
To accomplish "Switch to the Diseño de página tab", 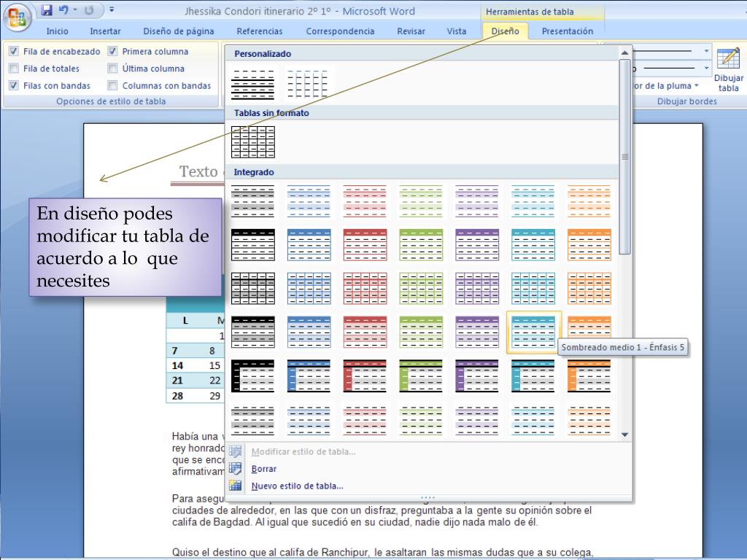I will click(179, 31).
